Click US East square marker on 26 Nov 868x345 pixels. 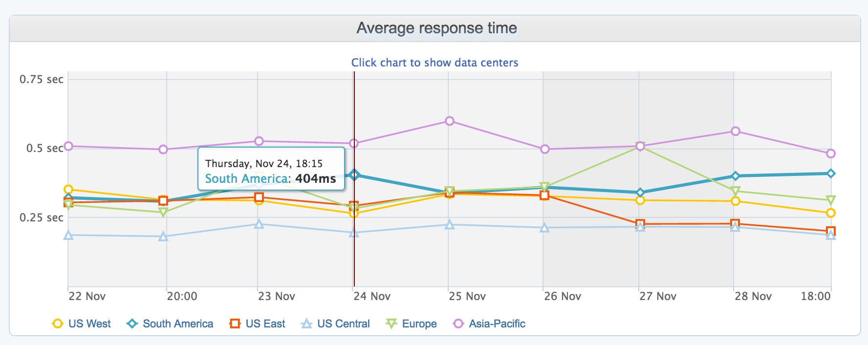tap(544, 195)
